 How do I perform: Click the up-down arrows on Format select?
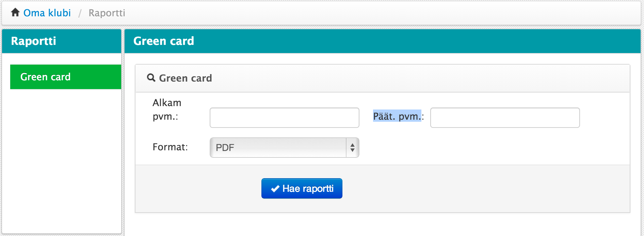coord(353,148)
